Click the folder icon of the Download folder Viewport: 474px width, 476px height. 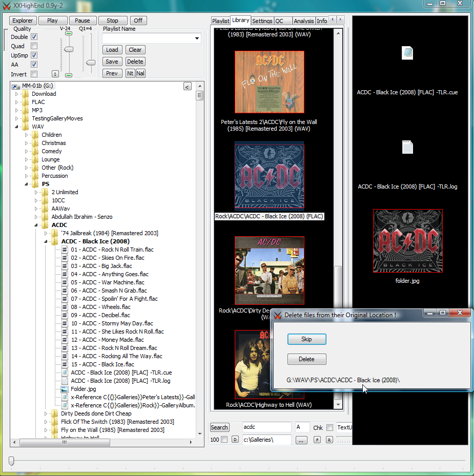click(26, 94)
